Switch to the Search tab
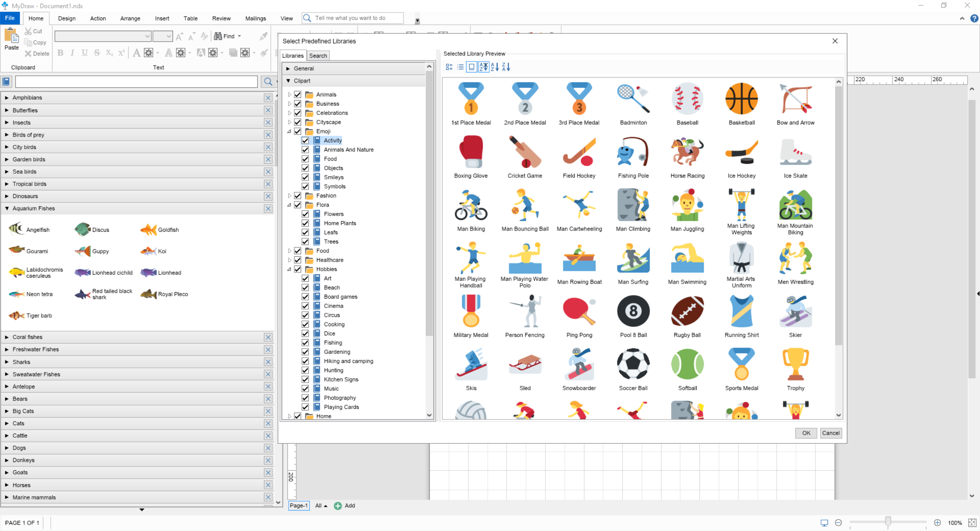 pyautogui.click(x=318, y=55)
